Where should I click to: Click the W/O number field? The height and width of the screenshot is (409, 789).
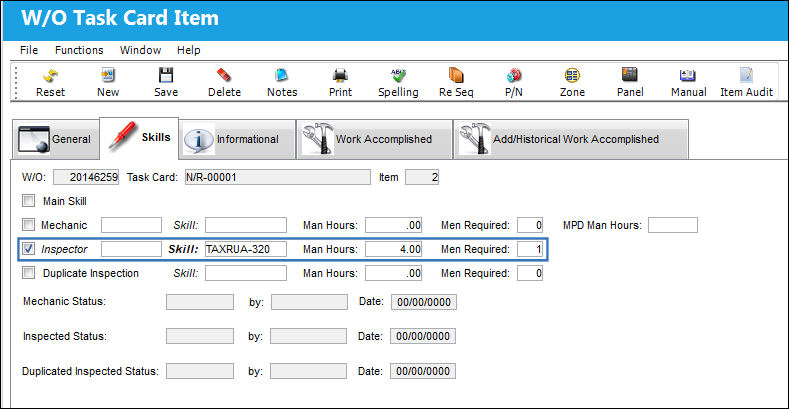tap(86, 177)
